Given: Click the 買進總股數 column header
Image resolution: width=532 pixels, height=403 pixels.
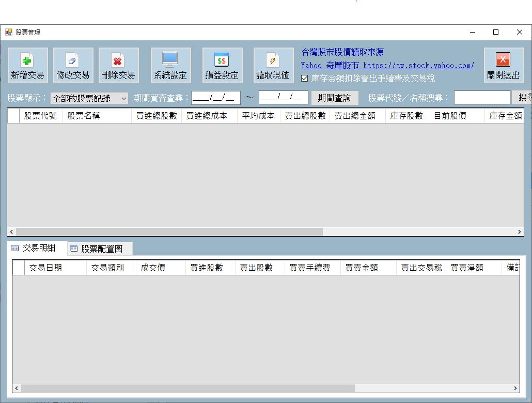Looking at the screenshot, I should [x=157, y=116].
